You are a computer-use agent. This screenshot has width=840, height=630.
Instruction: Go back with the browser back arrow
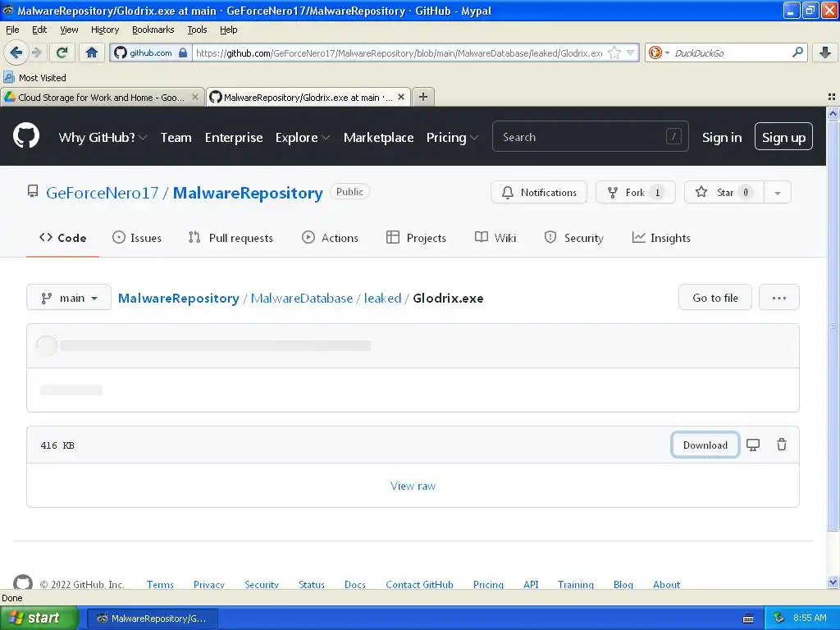[x=16, y=52]
